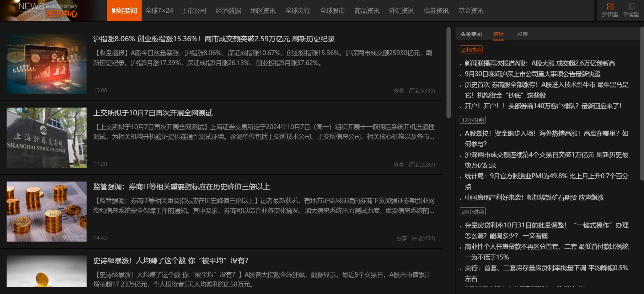The width and height of the screenshot is (644, 294).
Task: Switch to the 地区资讯 tab
Action: pos(263,11)
